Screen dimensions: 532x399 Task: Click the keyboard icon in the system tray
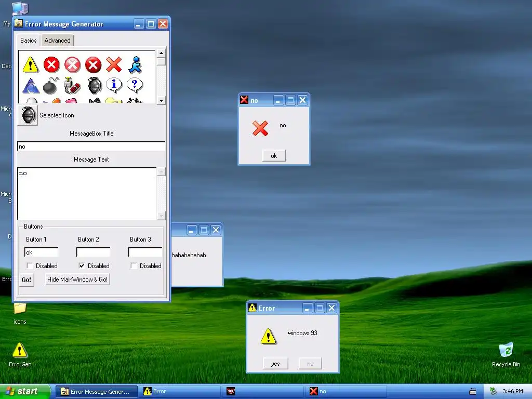pos(473,392)
